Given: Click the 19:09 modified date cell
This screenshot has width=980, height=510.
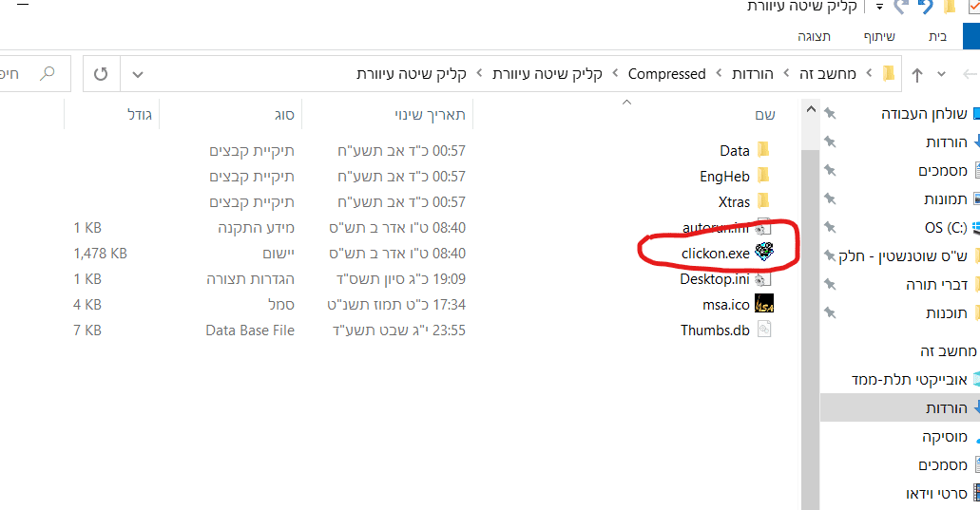Looking at the screenshot, I should click(400, 279).
